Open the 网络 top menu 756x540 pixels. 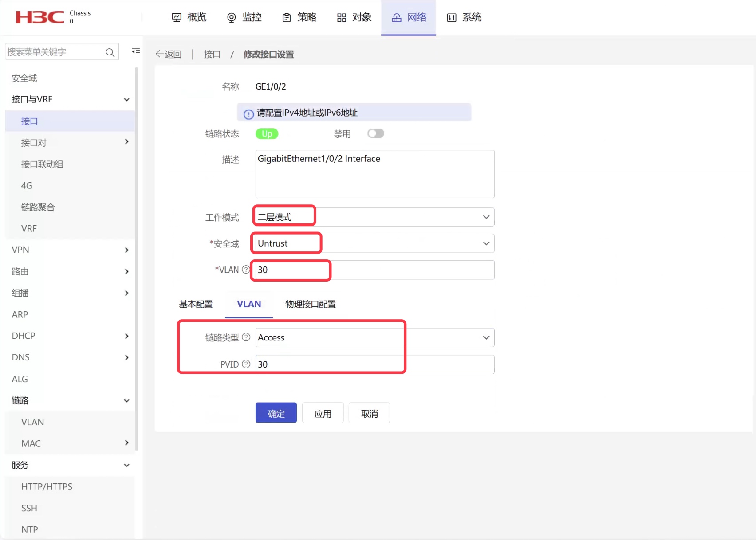(409, 17)
